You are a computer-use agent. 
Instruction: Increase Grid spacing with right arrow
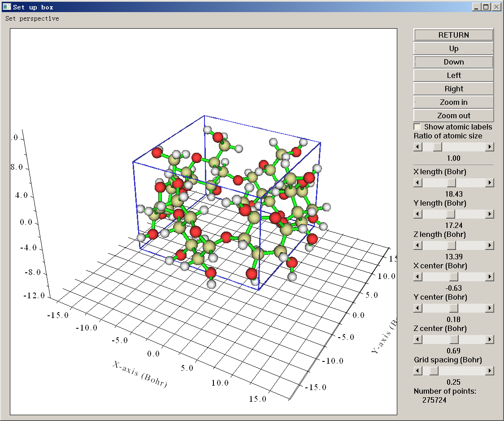point(490,371)
